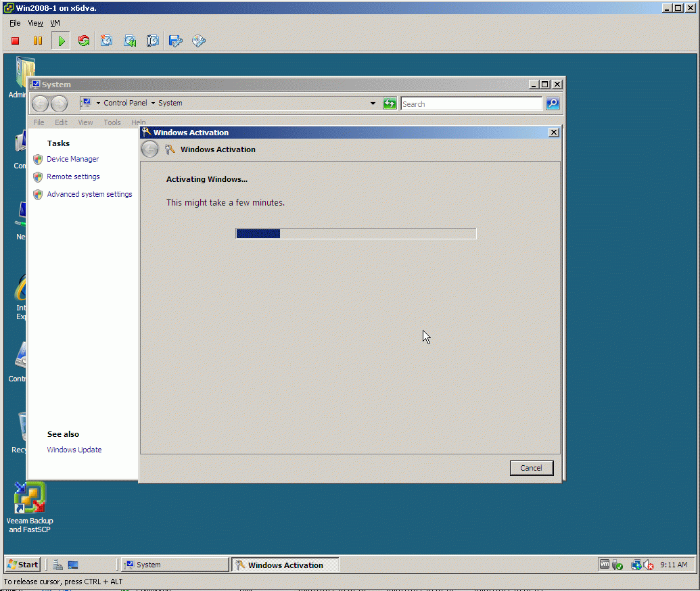Click the System window title icon
This screenshot has width=700, height=591.
36,85
